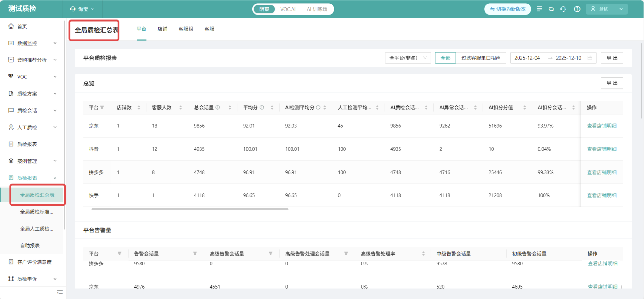
Task: Switch to the VOC.AI mode
Action: pyautogui.click(x=288, y=9)
